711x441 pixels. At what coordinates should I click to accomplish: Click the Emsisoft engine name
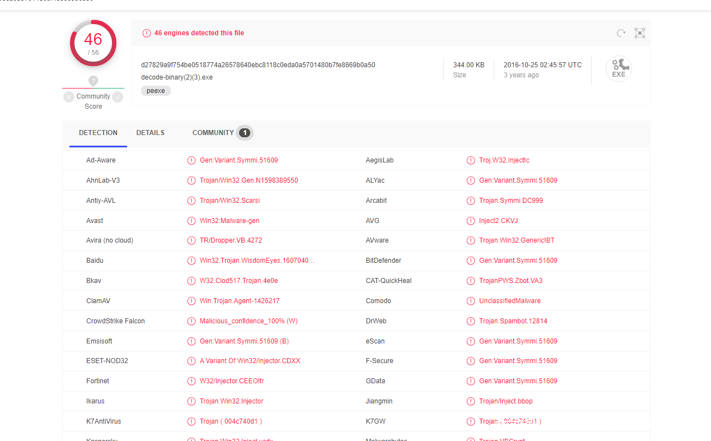(99, 341)
